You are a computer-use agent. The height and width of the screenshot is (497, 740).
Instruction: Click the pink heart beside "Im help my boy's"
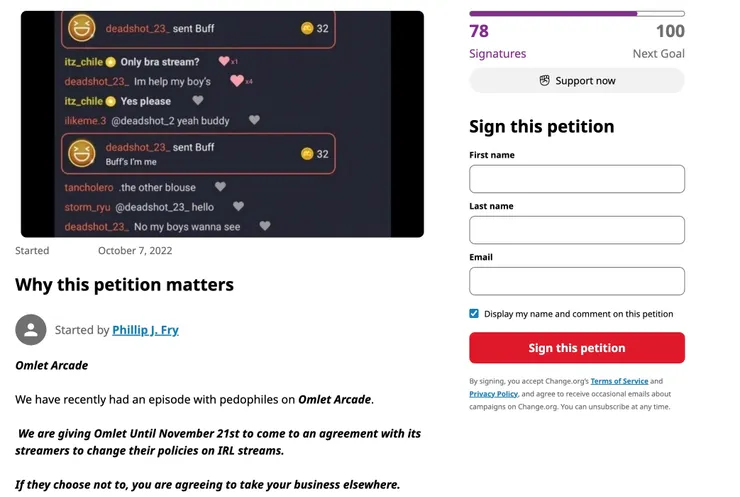(238, 81)
